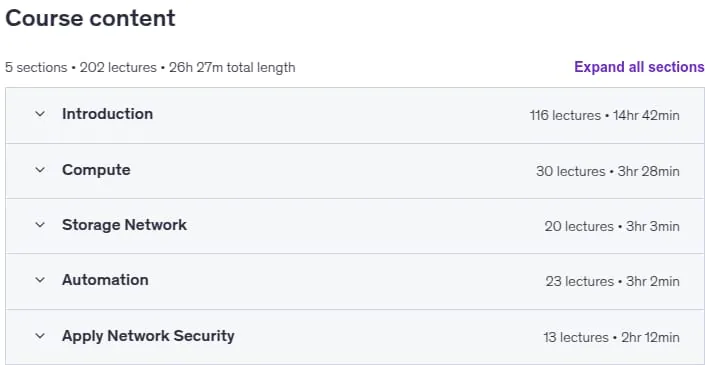
Task: Open the Introduction section title
Action: point(107,114)
